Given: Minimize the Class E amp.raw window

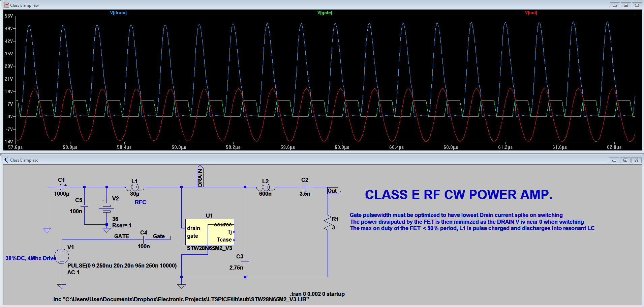Looking at the screenshot, I should click(615, 5).
